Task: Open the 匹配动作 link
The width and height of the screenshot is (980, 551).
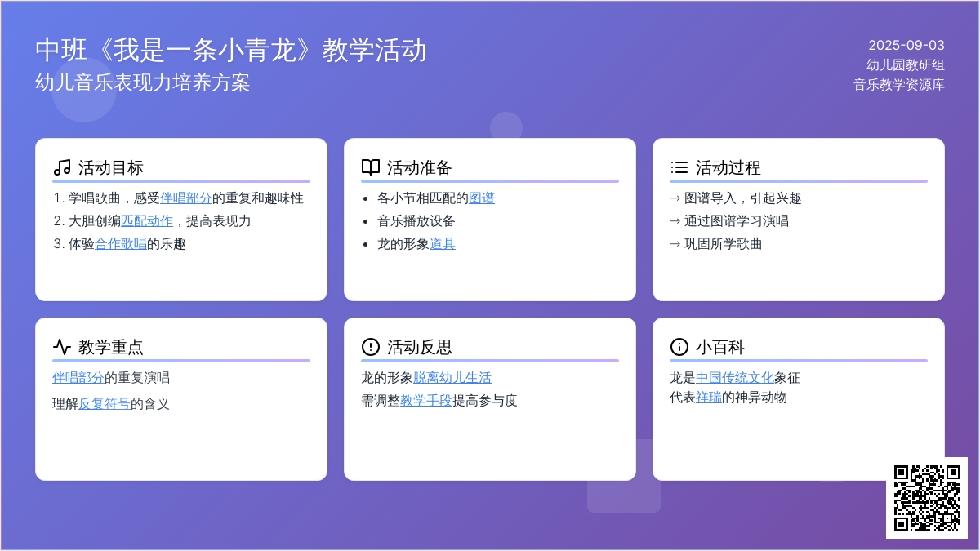Action: [147, 221]
